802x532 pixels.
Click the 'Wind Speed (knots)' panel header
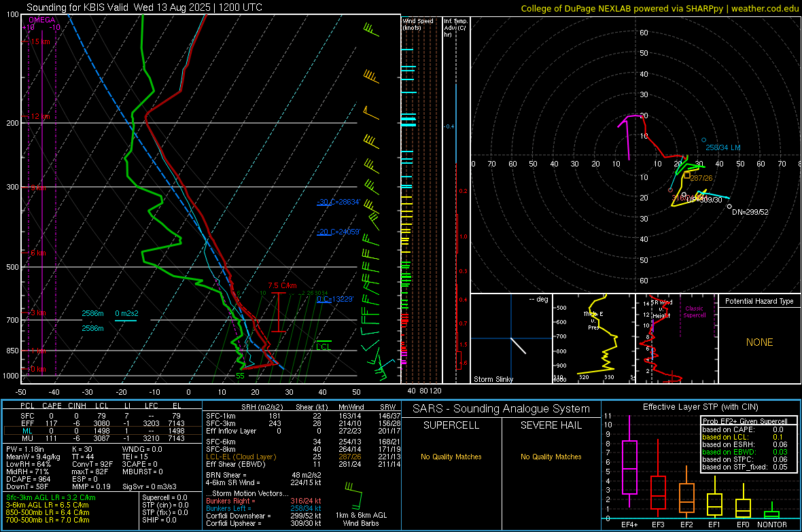418,24
